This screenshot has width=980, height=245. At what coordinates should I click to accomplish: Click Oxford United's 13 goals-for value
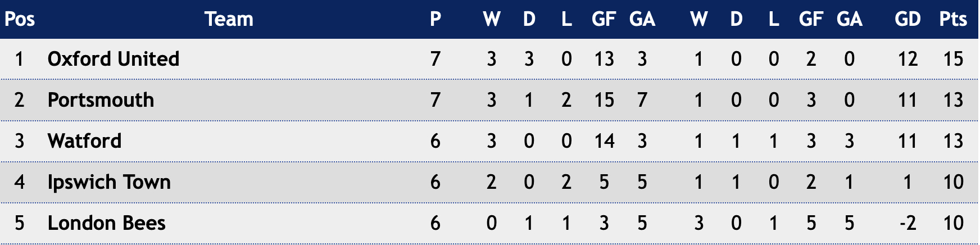[604, 59]
